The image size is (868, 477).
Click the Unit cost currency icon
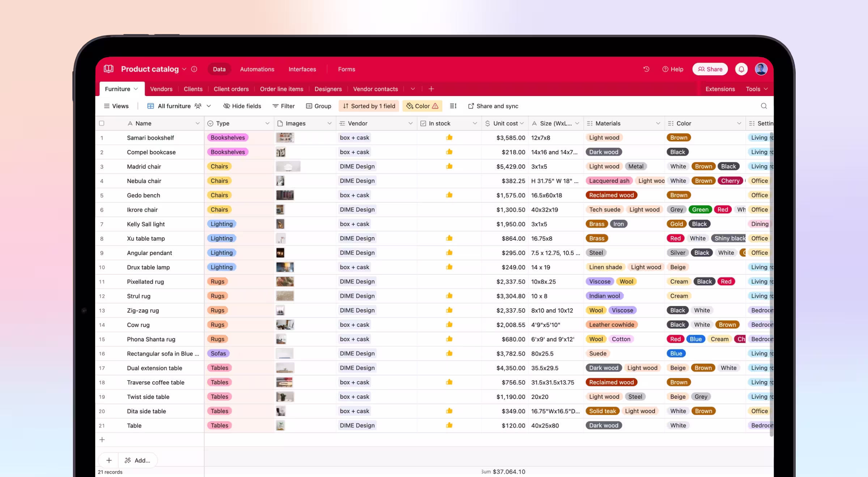click(488, 123)
